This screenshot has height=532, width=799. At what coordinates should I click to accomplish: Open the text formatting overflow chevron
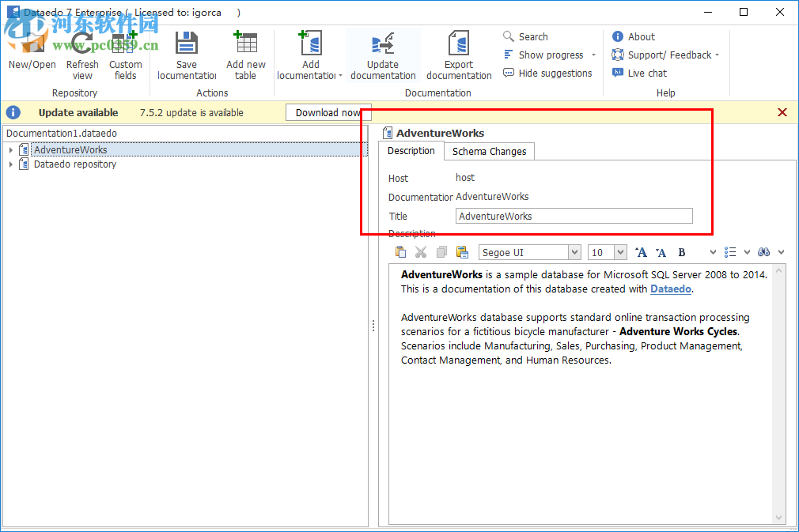[x=712, y=252]
